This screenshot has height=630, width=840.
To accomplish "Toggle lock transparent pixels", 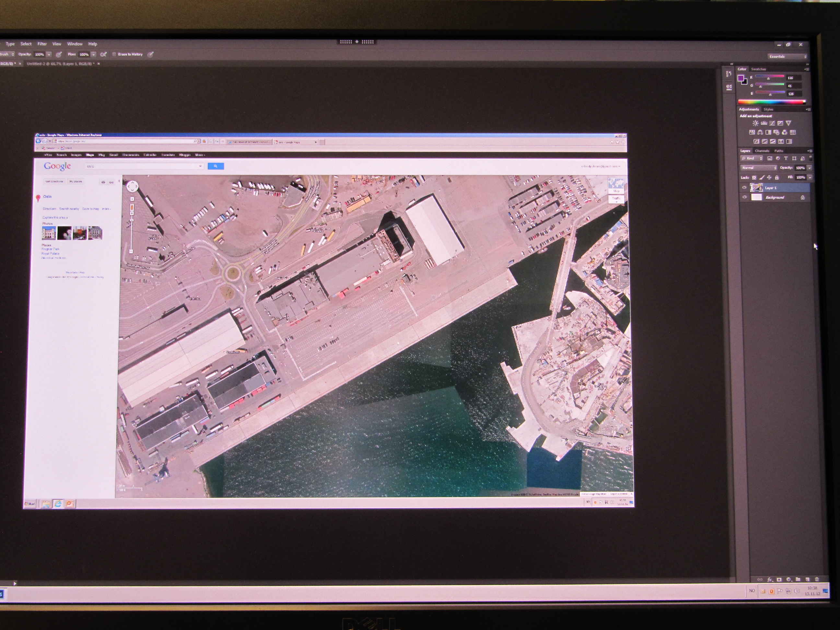I will click(x=754, y=178).
